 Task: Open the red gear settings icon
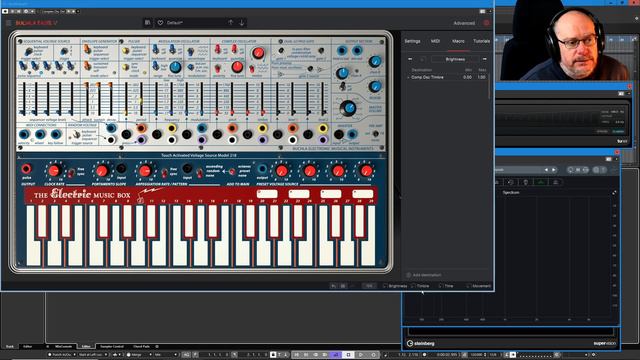click(486, 23)
